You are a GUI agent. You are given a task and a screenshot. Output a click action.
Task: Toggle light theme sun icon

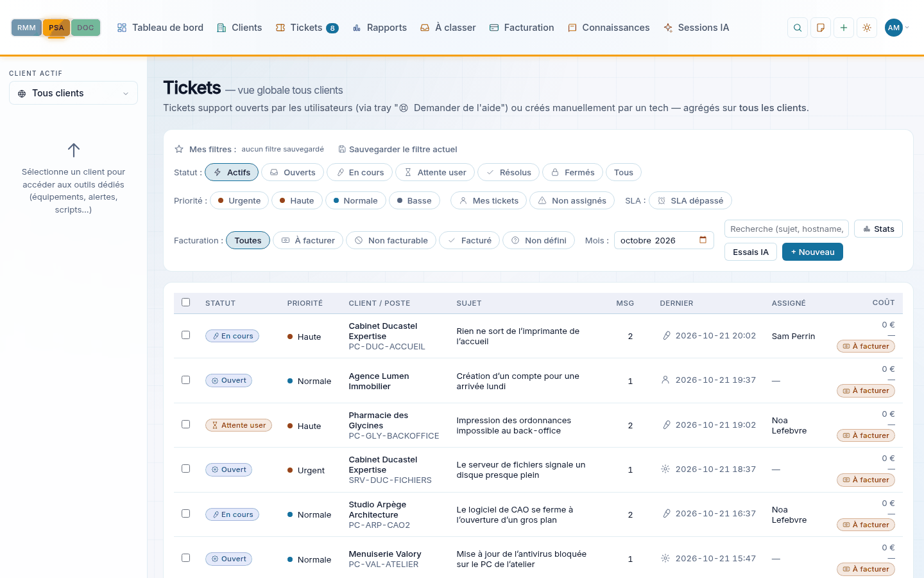[867, 28]
